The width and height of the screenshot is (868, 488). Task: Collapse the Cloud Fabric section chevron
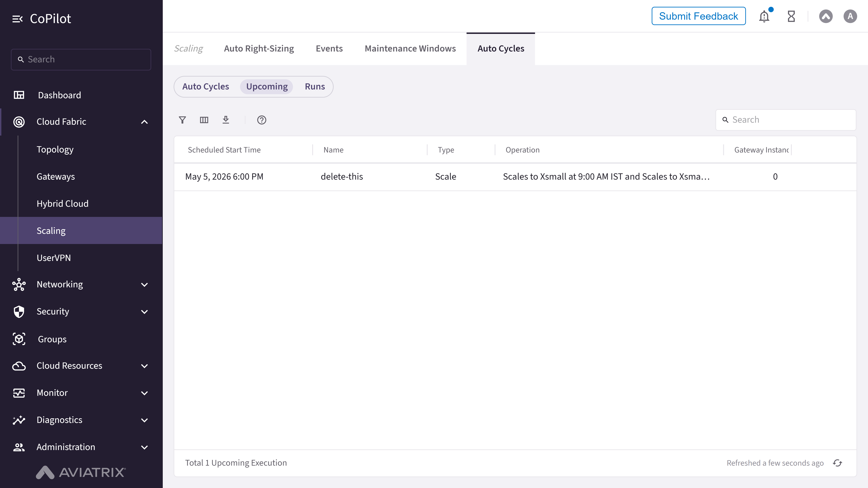click(144, 122)
